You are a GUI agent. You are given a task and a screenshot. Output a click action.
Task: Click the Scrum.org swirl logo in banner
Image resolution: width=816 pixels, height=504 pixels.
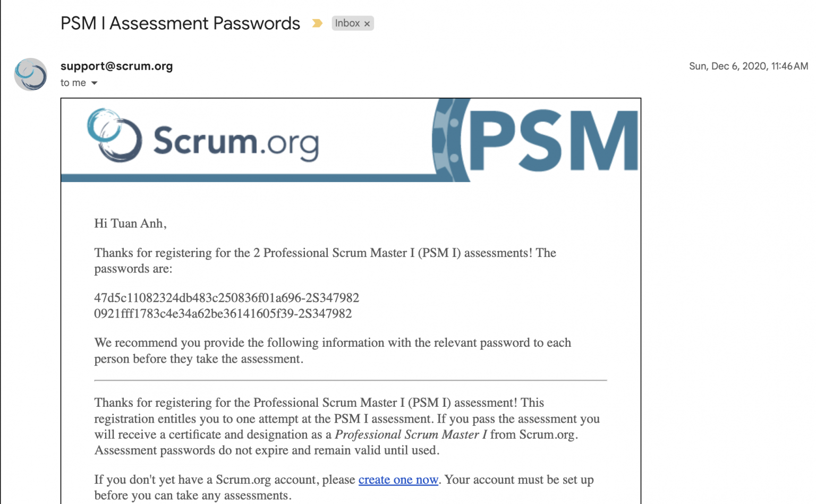click(x=114, y=135)
